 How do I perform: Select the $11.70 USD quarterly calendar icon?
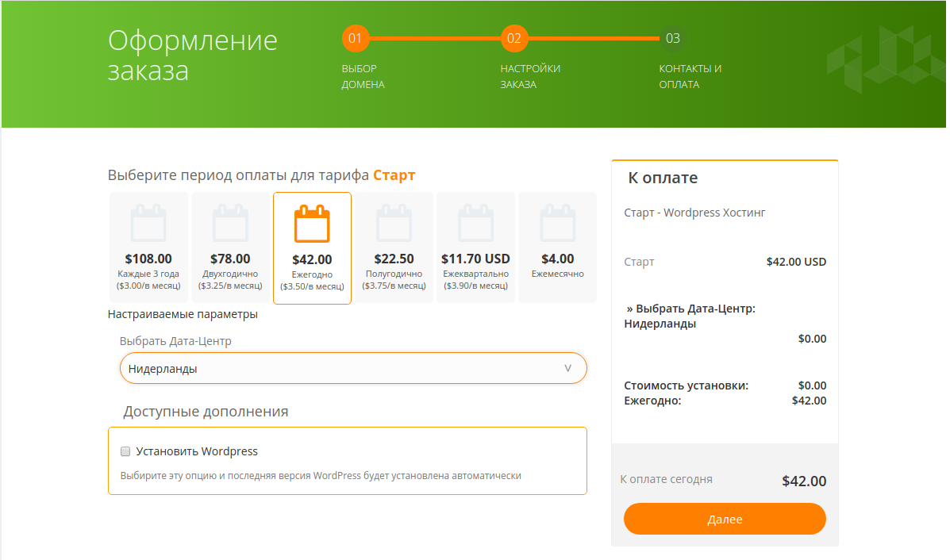click(x=475, y=223)
